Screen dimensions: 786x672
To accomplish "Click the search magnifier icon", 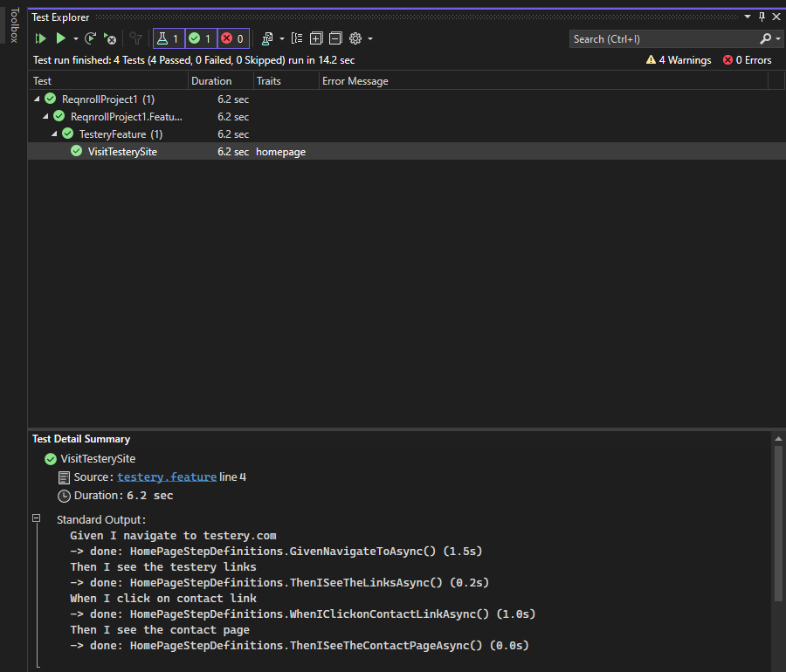I will [766, 38].
